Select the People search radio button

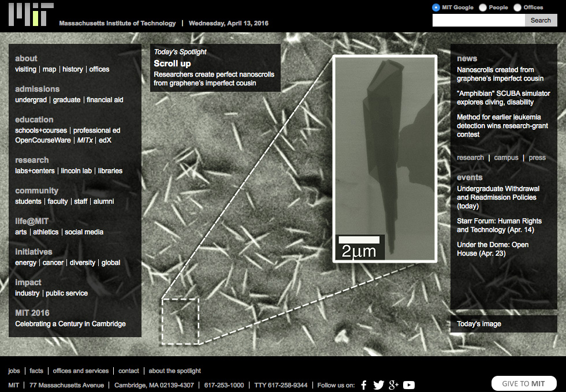(483, 8)
